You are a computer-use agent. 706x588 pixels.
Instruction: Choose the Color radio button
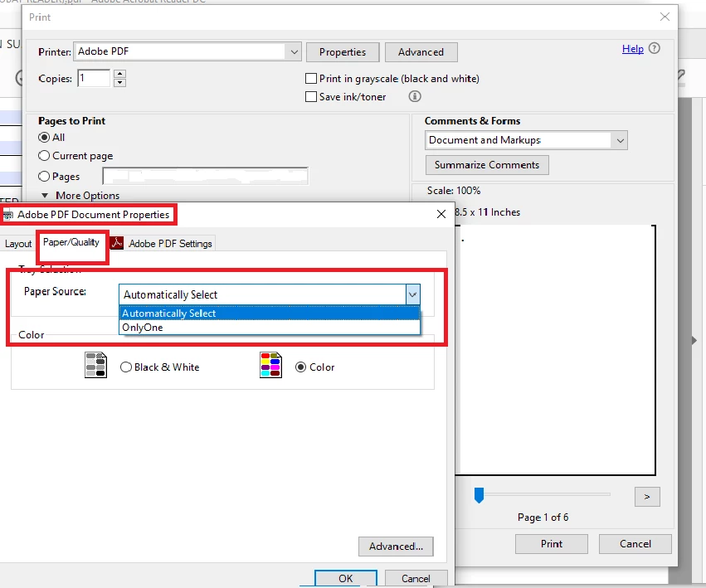pos(301,367)
